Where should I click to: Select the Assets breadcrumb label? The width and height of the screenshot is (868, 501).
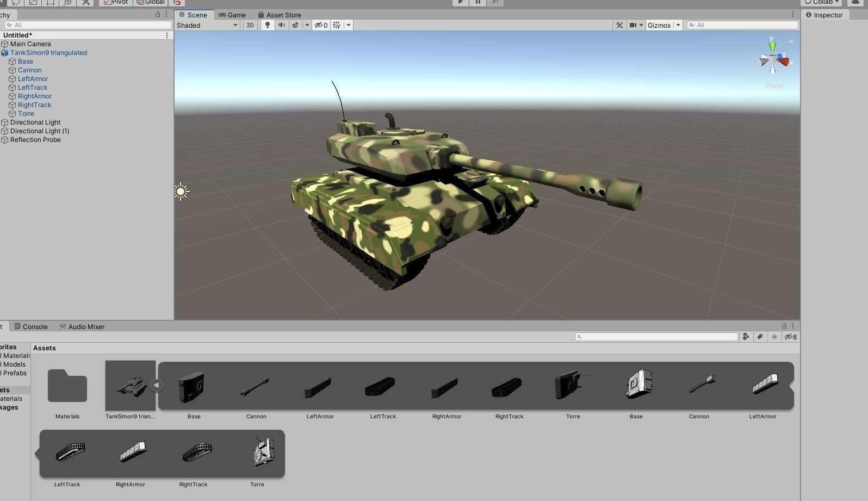coord(45,348)
